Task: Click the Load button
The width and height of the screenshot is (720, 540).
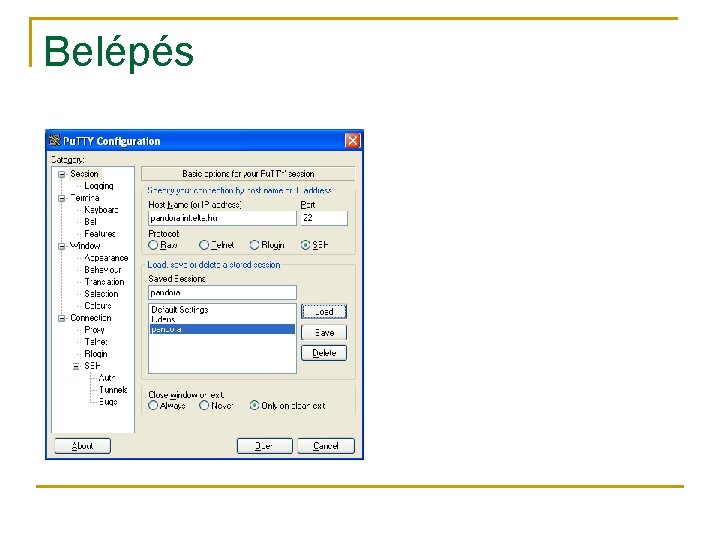Action: (324, 312)
